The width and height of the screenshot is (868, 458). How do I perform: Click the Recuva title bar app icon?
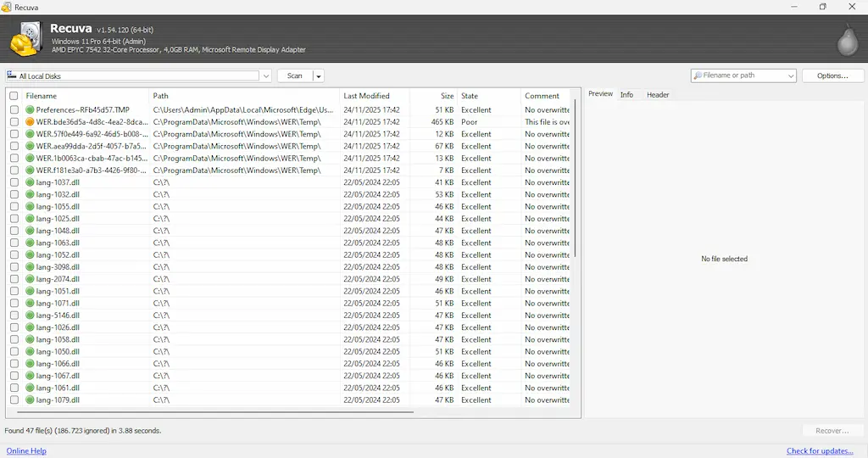pos(6,7)
